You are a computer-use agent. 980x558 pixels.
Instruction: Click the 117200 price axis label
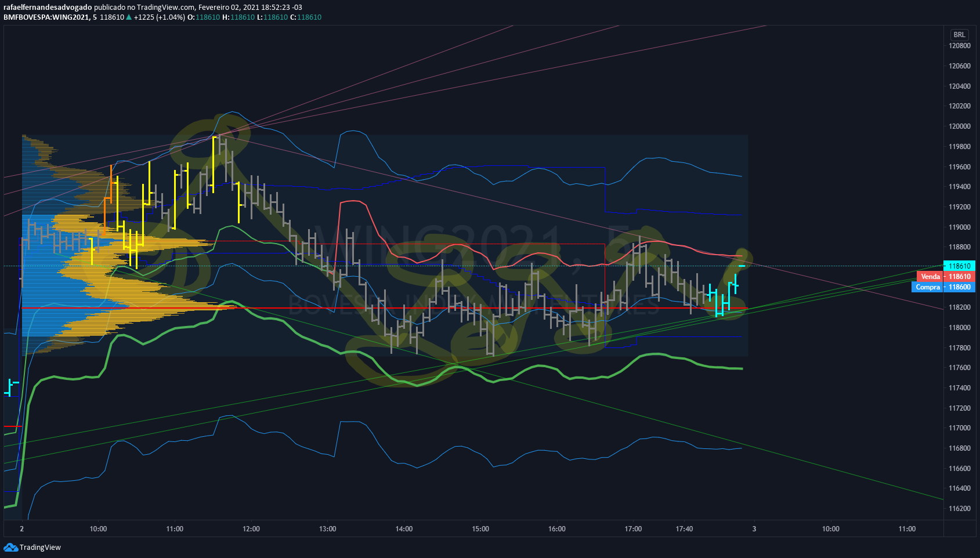[x=960, y=408]
